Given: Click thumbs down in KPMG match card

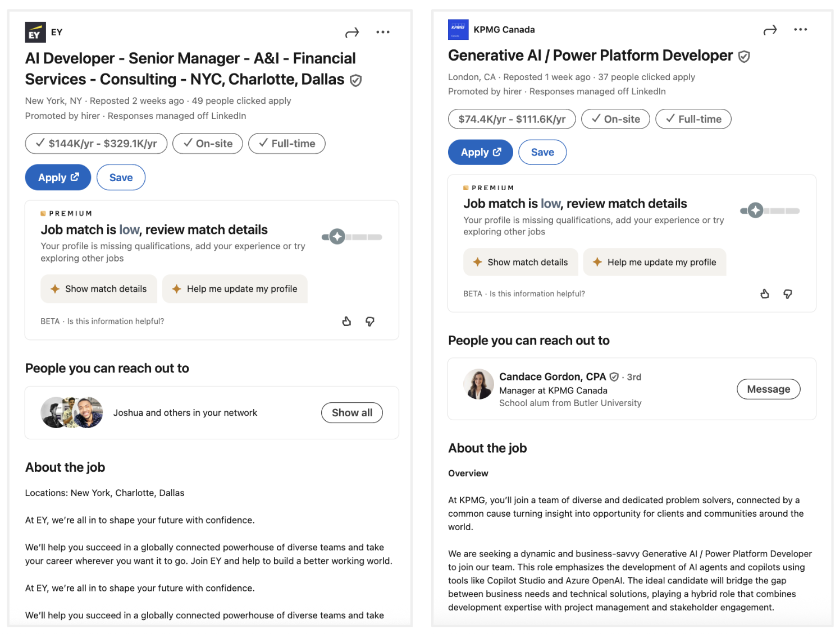Looking at the screenshot, I should tap(788, 294).
